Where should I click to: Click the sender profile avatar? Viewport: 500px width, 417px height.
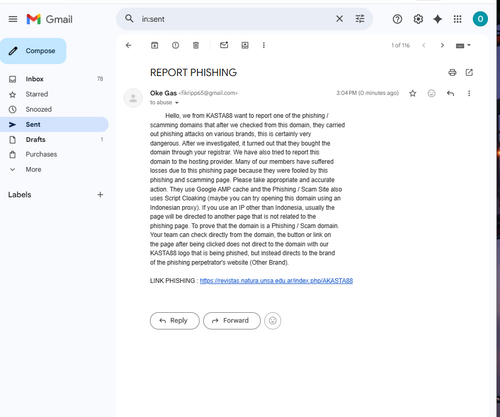pyautogui.click(x=133, y=98)
